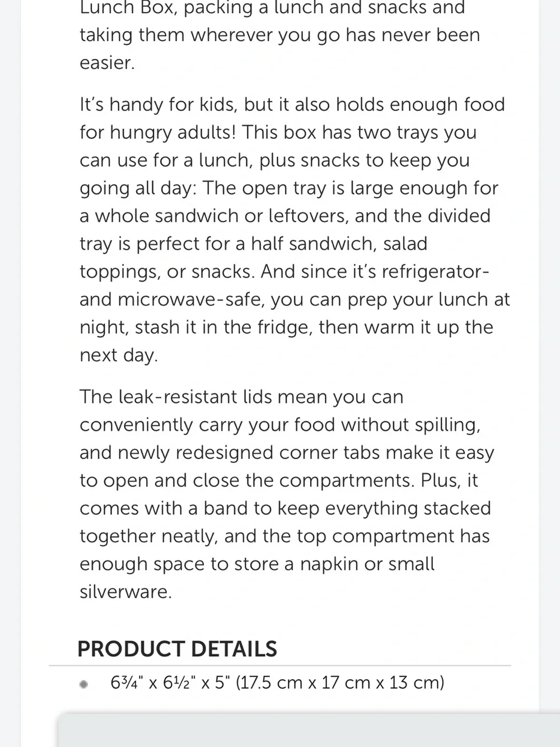Click the metric dimensions "(17.5 cm x 17 cm x 13 cm)"
Image resolution: width=560 pixels, height=747 pixels.
[x=340, y=683]
